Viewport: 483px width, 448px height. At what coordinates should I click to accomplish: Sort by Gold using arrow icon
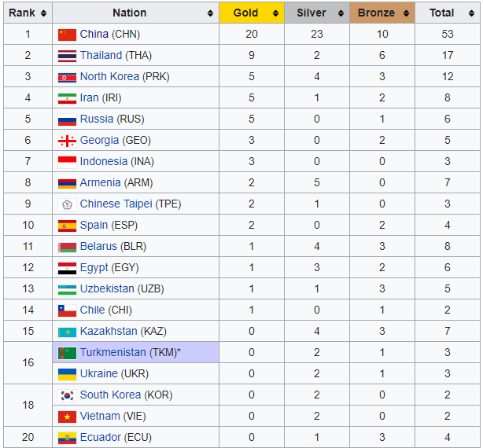tap(275, 13)
